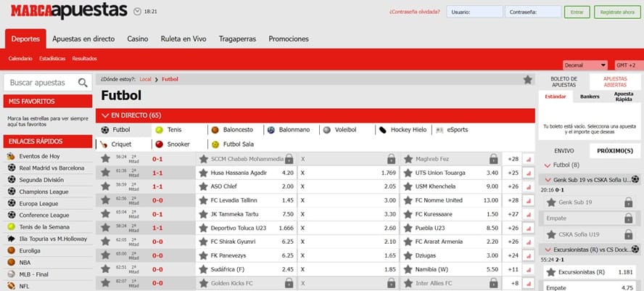644x291 pixels.
Task: Click the Balonmano sport icon
Action: 271,130
